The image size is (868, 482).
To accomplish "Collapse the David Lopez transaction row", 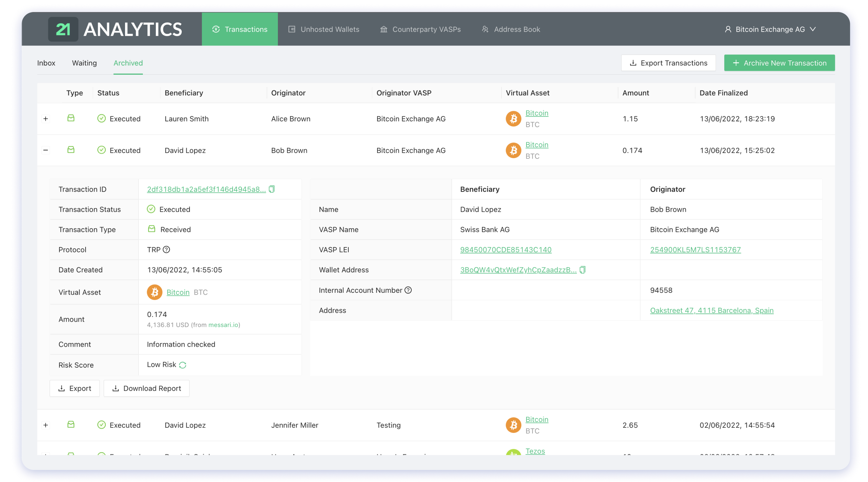I will 46,150.
